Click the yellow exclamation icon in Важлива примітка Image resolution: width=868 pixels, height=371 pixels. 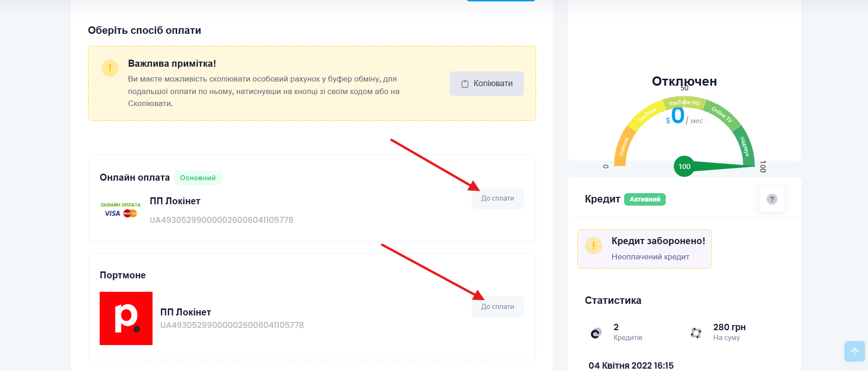[x=110, y=69]
